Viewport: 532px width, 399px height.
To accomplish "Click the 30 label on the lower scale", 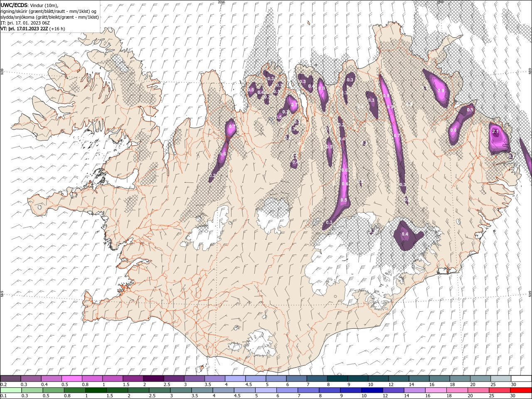I will 513,396.
